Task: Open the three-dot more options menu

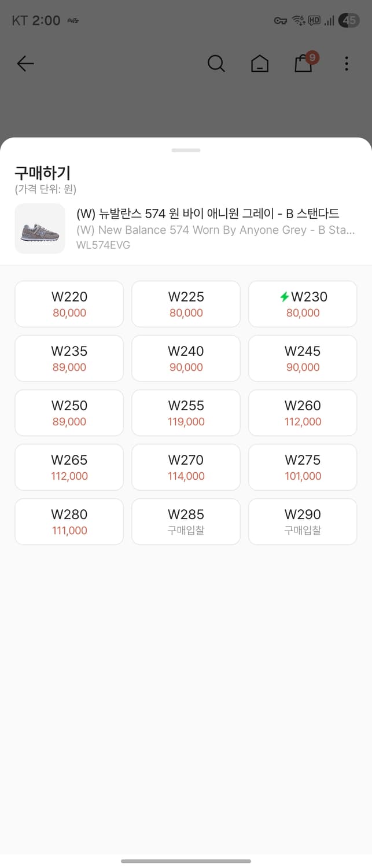Action: click(x=347, y=64)
